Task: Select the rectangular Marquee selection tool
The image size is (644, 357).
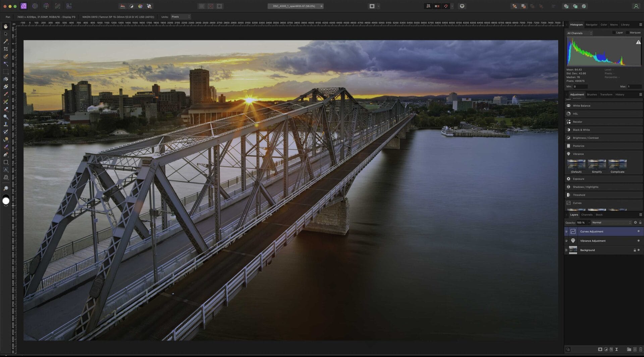Action: pyautogui.click(x=6, y=71)
